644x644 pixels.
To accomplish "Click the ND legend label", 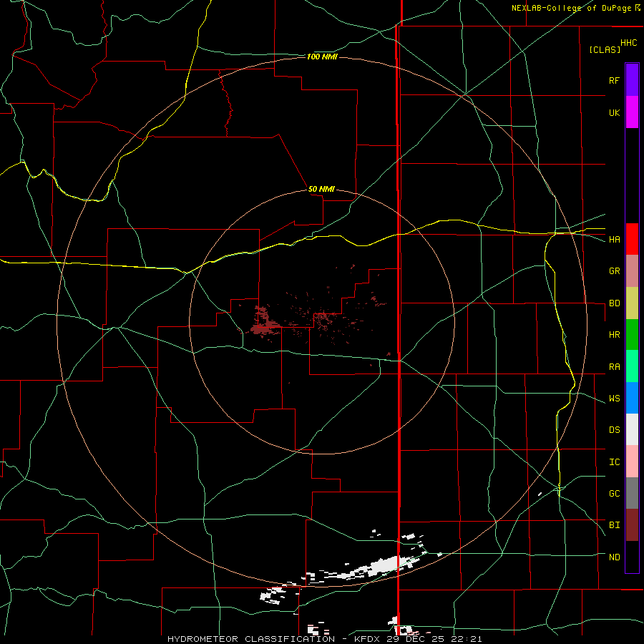I will pos(614,557).
